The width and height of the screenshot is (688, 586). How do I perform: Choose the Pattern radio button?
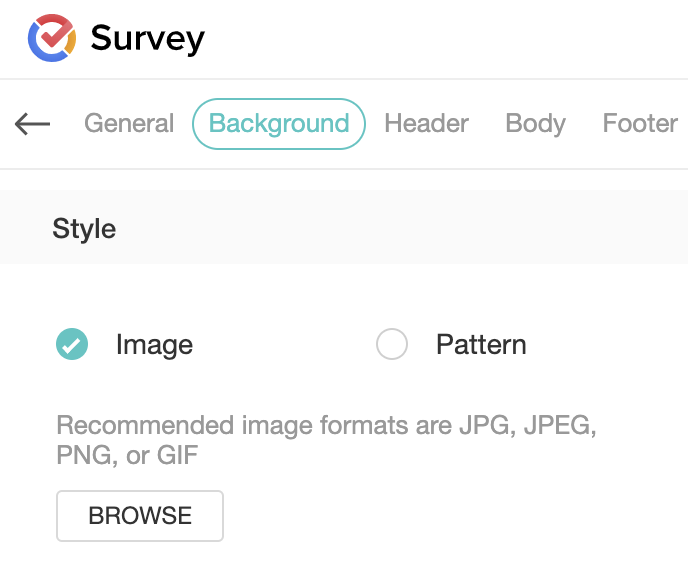coord(392,345)
